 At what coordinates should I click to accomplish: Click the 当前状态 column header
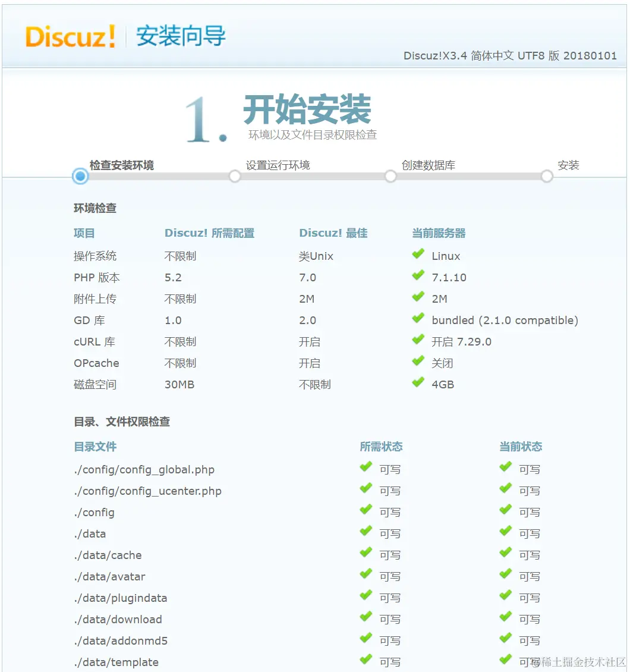click(521, 447)
